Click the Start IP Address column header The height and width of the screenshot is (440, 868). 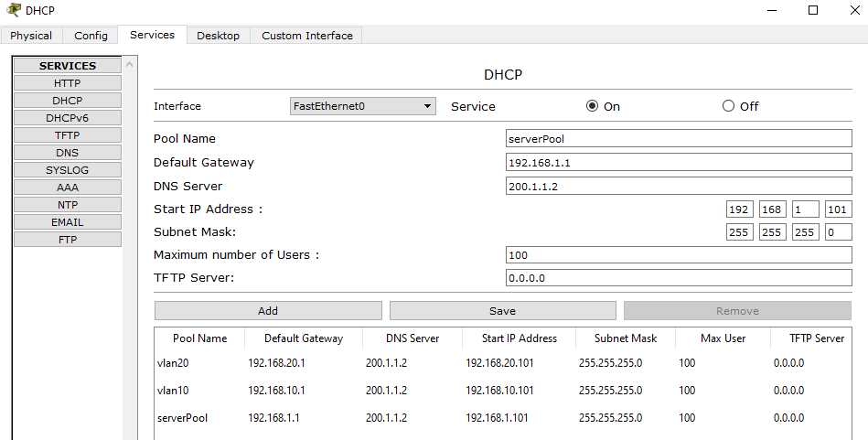(x=520, y=338)
